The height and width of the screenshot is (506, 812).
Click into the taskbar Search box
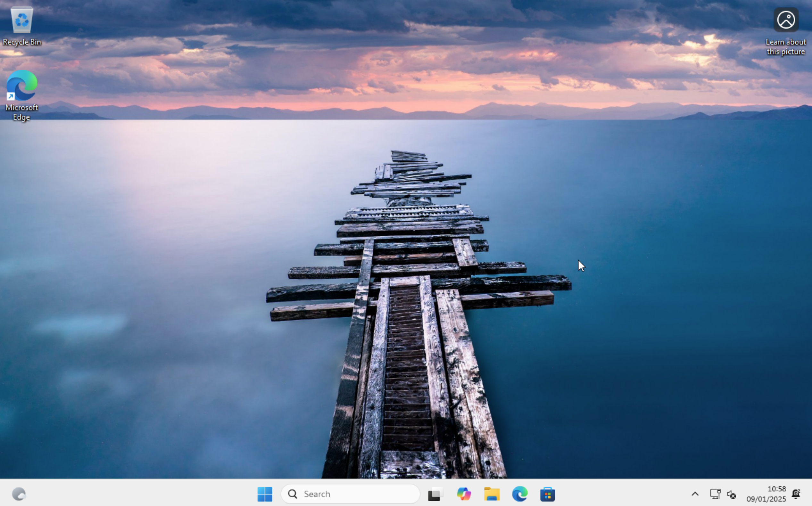pos(350,494)
